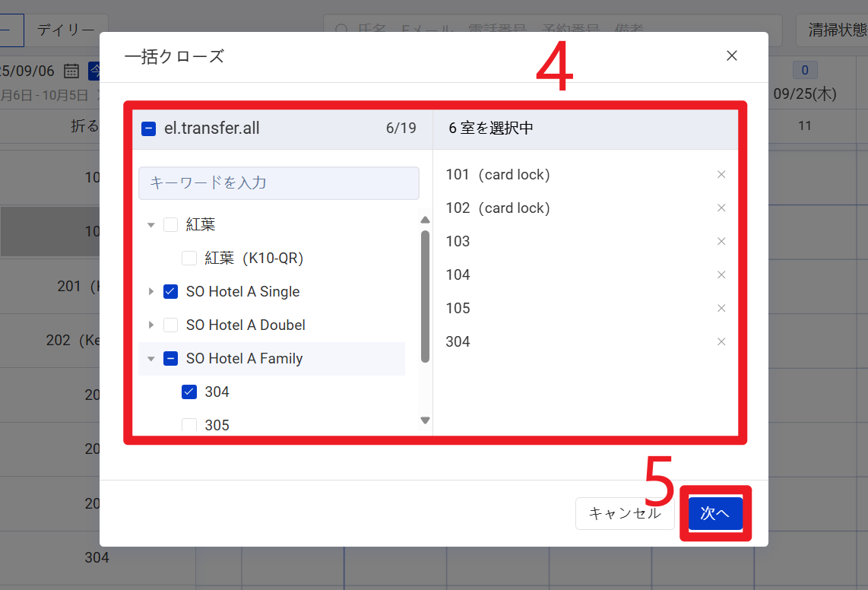Open the calendar date picker icon

pos(71,71)
